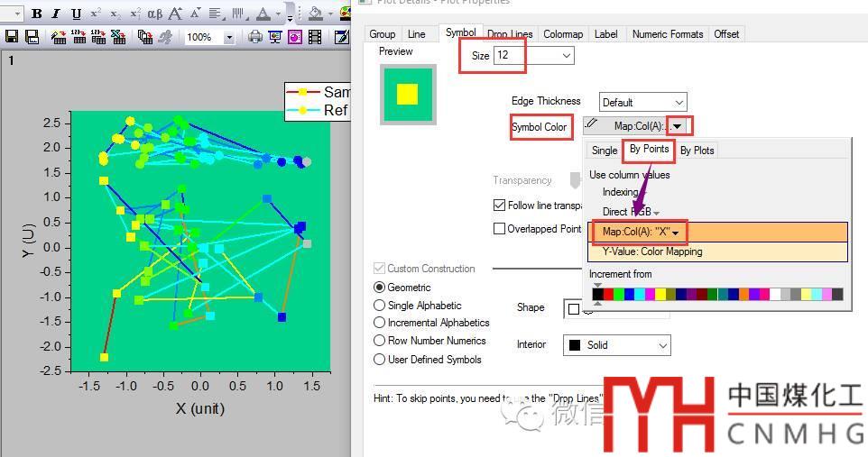Open the symbol Size dropdown

click(x=566, y=55)
